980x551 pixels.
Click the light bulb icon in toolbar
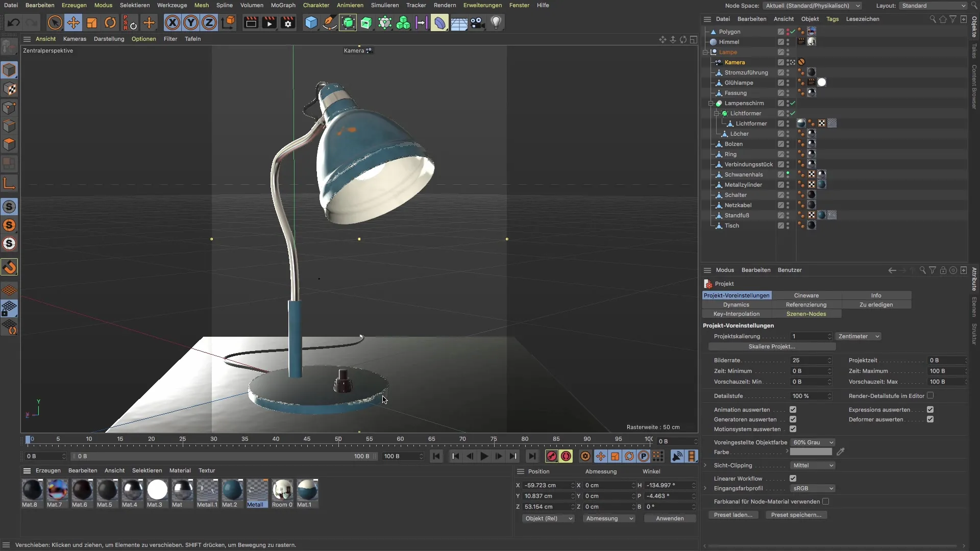click(496, 22)
